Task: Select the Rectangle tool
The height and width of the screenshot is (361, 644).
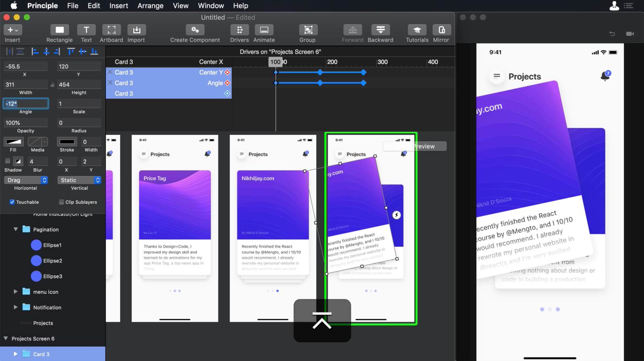Action: tap(60, 30)
